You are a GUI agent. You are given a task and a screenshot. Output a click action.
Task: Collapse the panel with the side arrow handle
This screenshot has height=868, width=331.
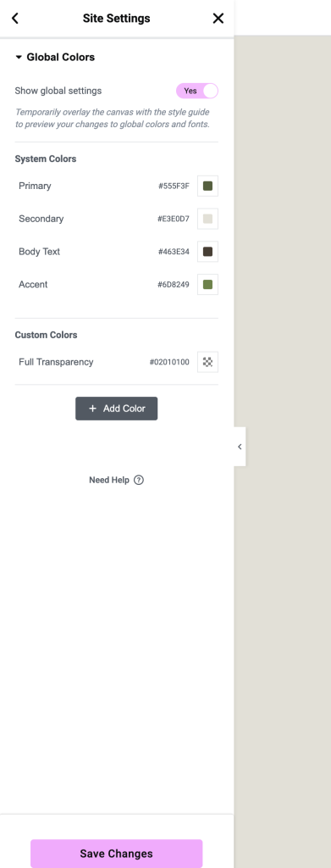pos(240,447)
